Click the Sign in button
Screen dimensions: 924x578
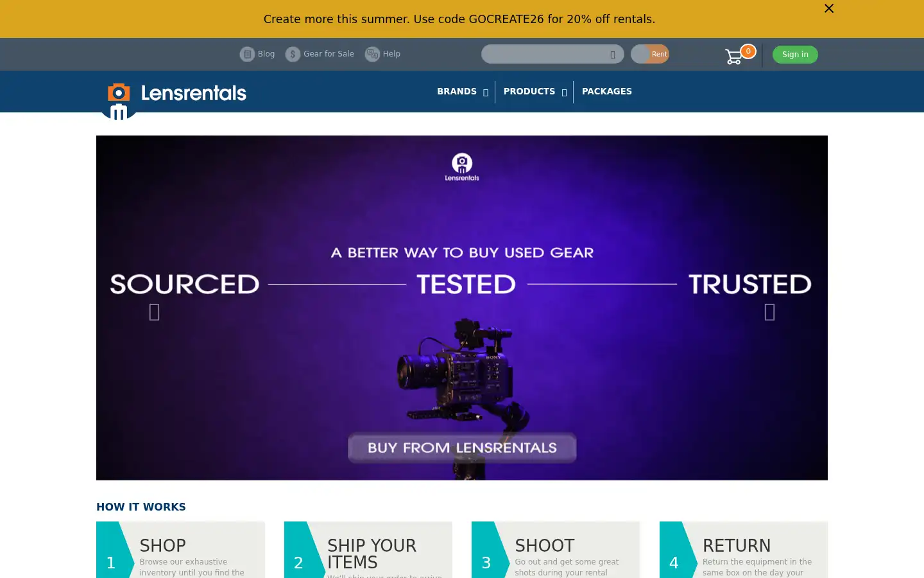click(x=795, y=55)
